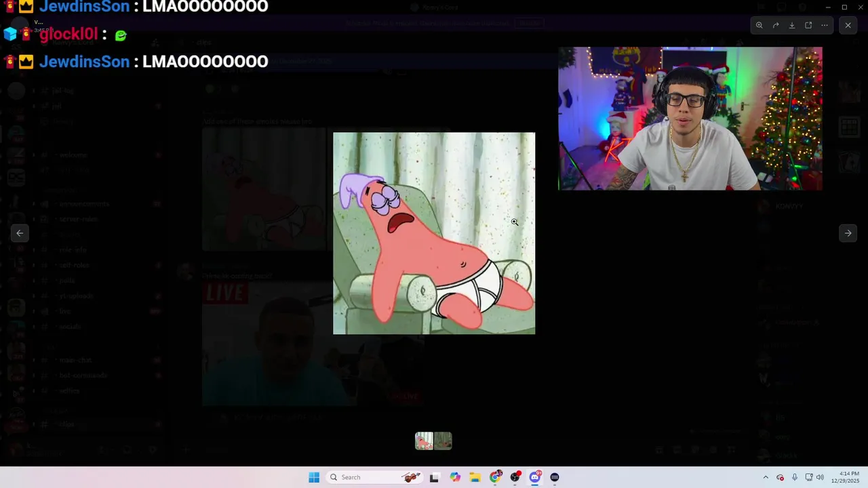Click the taskbar Search box
Image resolution: width=868 pixels, height=488 pixels.
pos(374,477)
